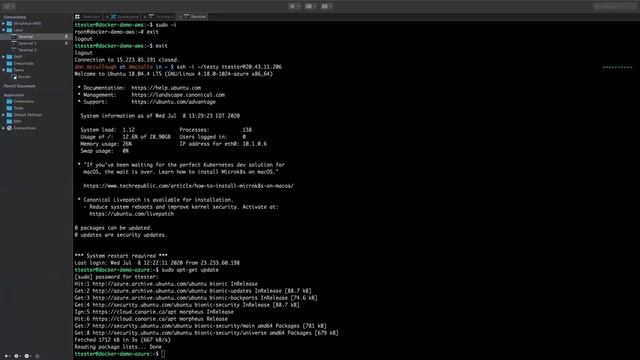Click the https://help.ubuntu.com link in terminal

(166, 88)
